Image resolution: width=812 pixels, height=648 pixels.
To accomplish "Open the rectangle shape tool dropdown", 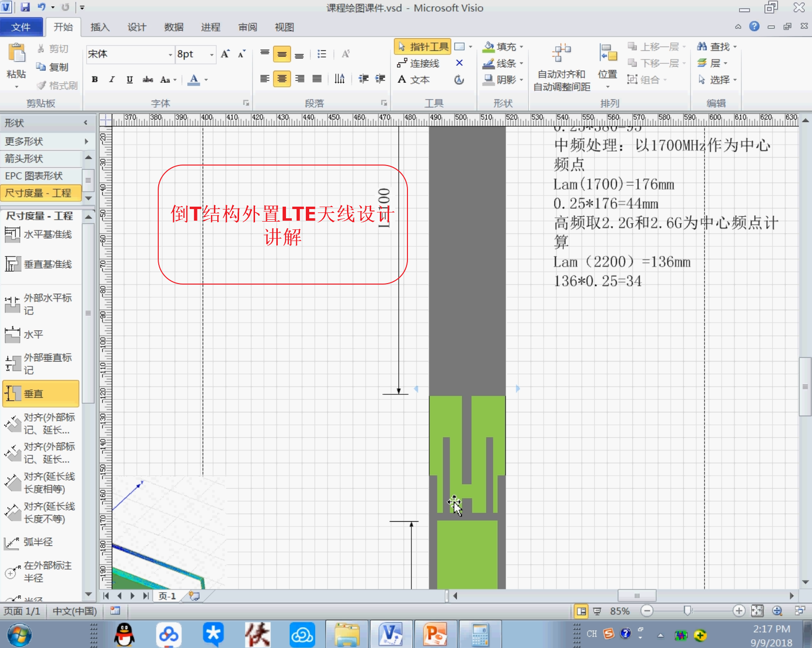I will coord(470,47).
